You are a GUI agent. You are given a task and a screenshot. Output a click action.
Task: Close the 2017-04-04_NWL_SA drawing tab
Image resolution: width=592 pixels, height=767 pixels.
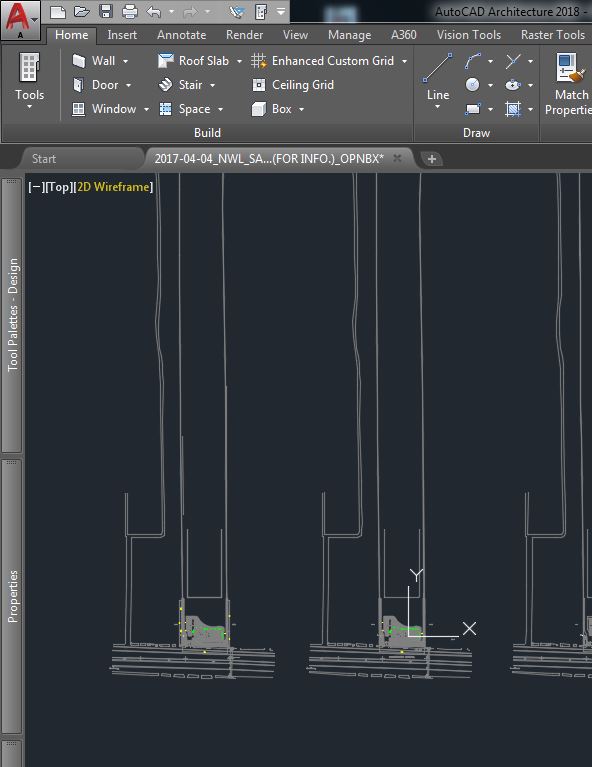click(397, 158)
